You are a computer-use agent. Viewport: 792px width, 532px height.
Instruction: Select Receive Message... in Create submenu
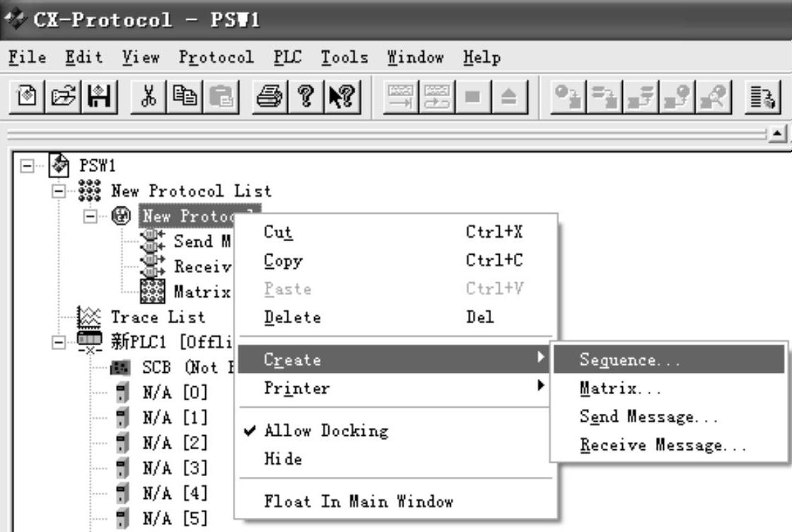(x=669, y=445)
